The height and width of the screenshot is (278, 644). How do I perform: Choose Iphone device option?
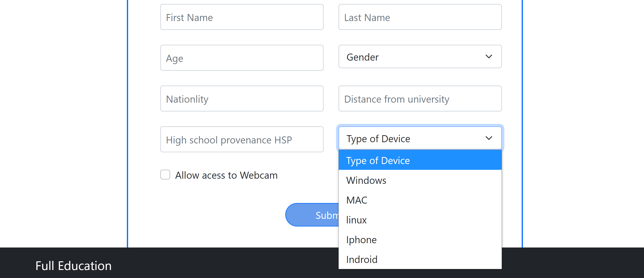pyautogui.click(x=420, y=239)
